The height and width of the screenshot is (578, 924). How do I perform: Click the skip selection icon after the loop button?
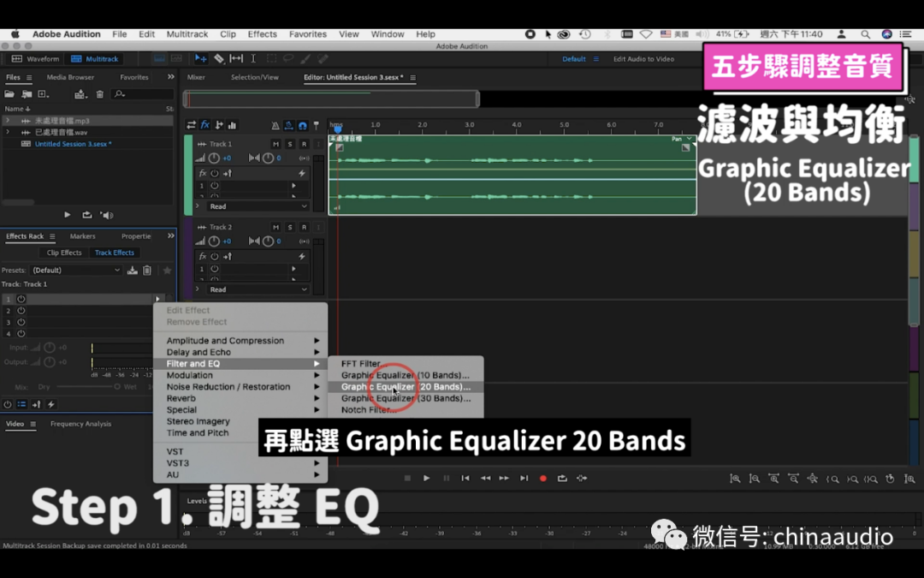point(582,479)
